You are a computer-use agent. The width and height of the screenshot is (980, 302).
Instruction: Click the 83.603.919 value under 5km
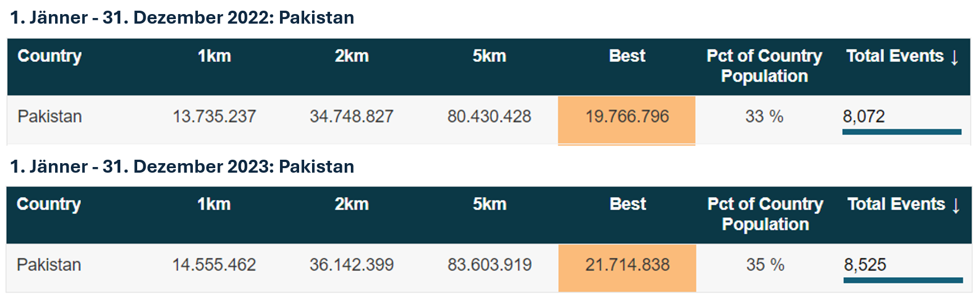click(489, 264)
